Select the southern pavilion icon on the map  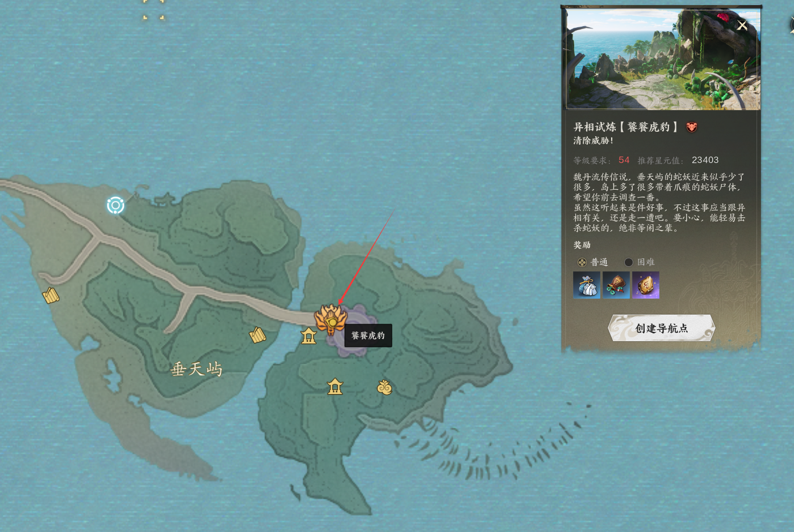[x=335, y=387]
